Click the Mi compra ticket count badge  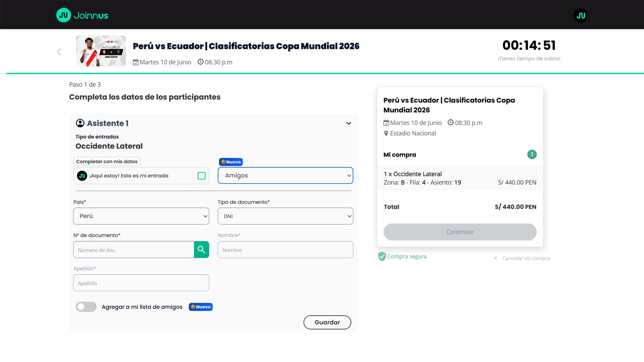532,155
